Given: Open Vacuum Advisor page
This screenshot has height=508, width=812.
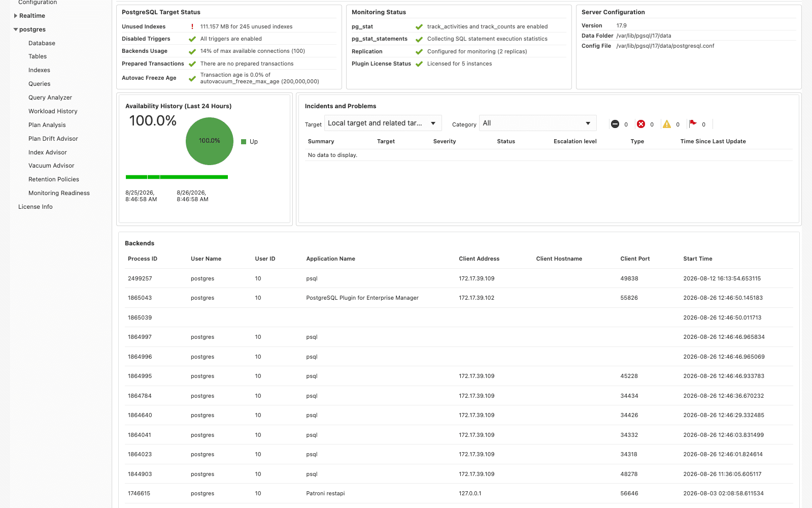Looking at the screenshot, I should point(51,166).
